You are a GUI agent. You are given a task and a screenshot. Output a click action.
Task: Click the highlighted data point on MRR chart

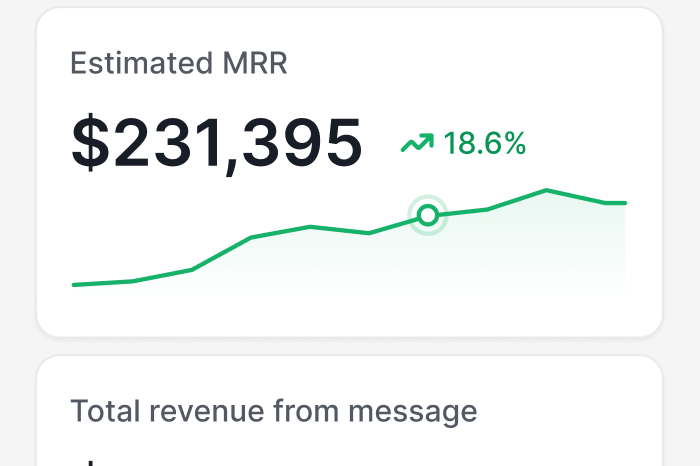click(x=428, y=215)
